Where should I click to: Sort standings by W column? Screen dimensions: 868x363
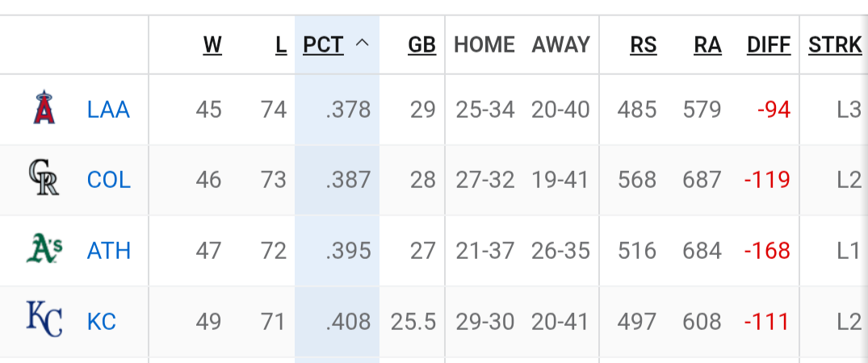pos(212,45)
